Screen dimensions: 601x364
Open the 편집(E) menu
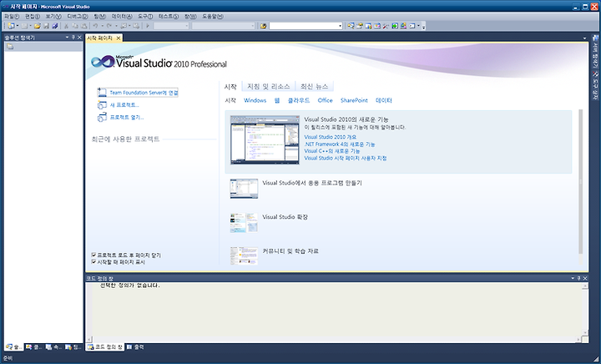[33, 16]
